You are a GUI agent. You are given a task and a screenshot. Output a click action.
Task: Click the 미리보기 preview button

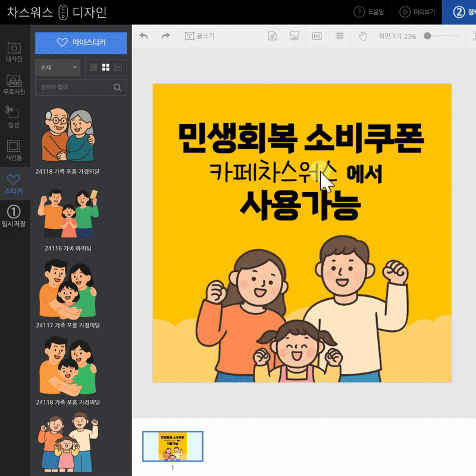point(417,12)
